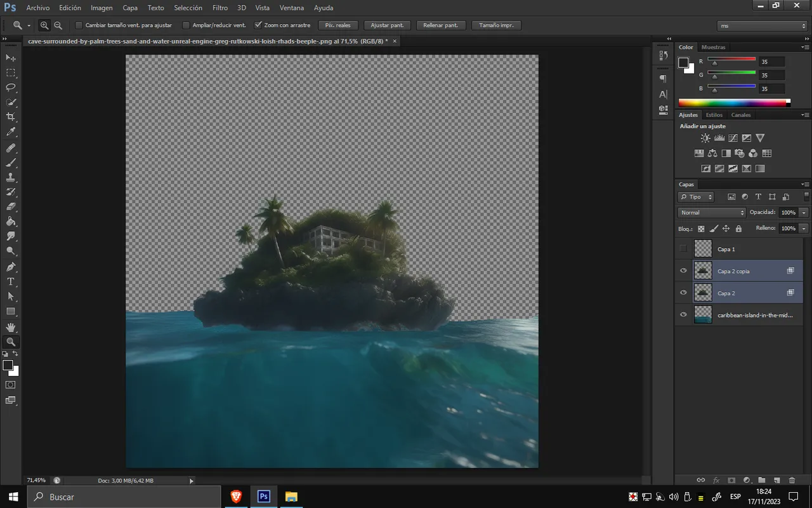Select the Smudge tool
812x508 pixels.
11,236
